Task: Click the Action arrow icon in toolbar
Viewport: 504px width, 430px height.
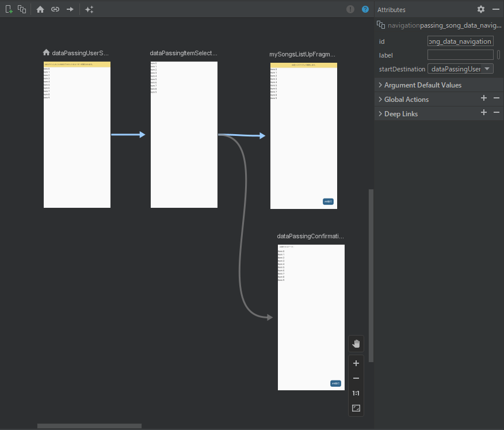Action: point(70,9)
